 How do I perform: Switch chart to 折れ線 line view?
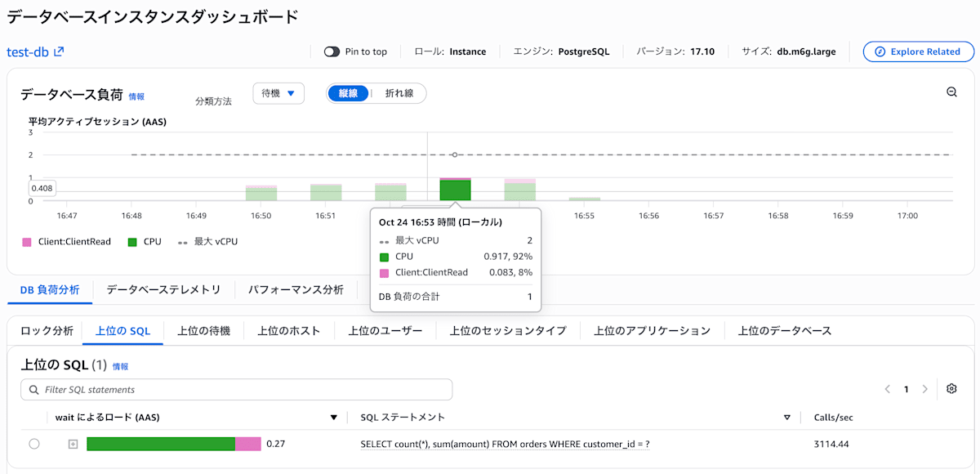(399, 93)
